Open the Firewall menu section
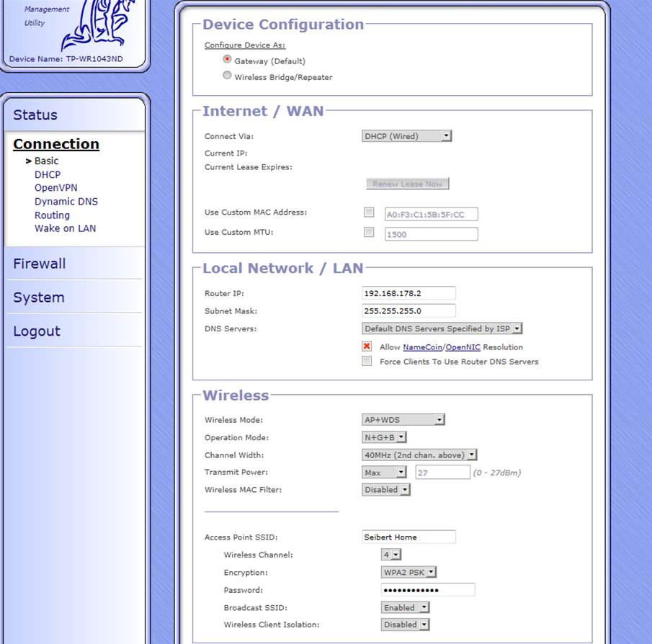 click(39, 264)
